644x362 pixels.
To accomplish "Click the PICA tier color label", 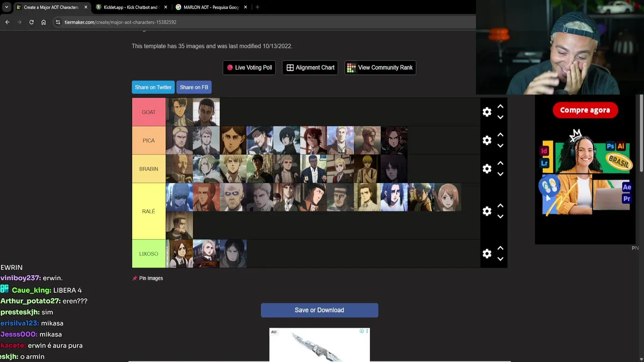I will pos(149,140).
